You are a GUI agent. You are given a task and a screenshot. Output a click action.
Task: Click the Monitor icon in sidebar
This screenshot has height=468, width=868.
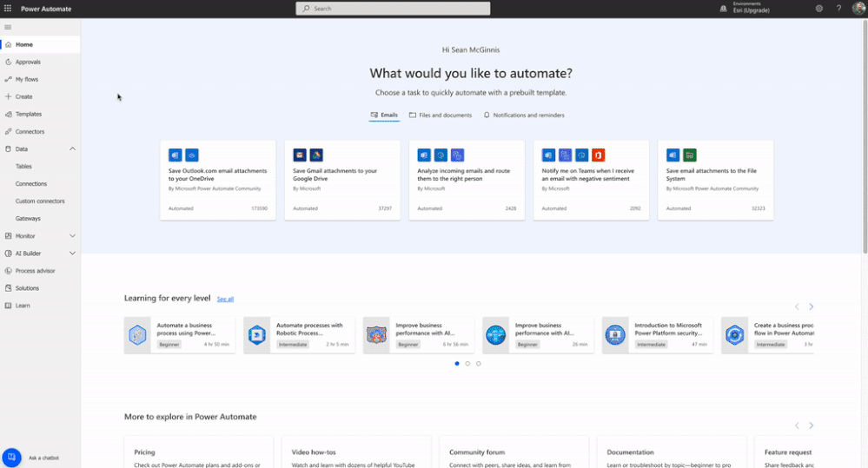[x=9, y=235]
